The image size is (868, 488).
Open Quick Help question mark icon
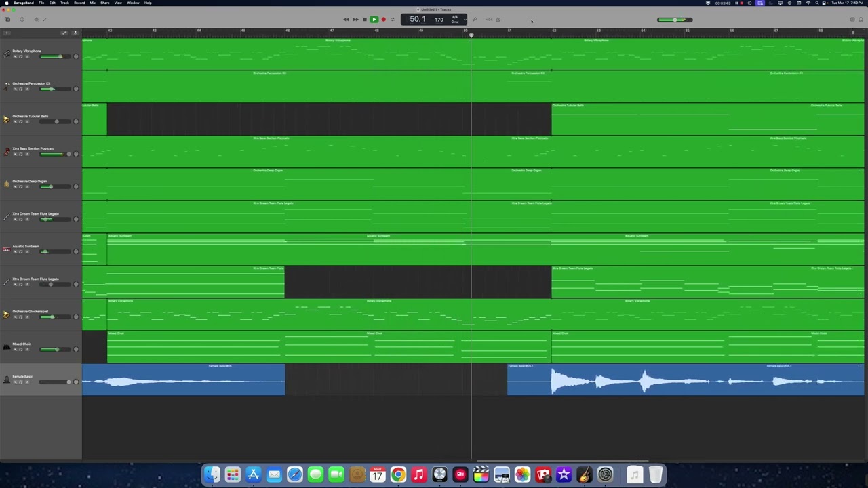click(x=22, y=19)
